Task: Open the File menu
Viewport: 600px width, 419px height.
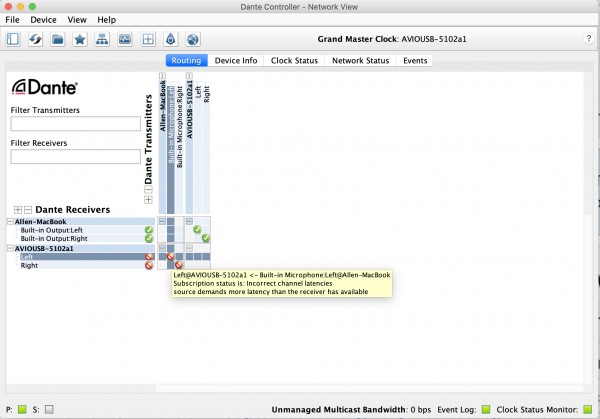Action: pos(12,20)
